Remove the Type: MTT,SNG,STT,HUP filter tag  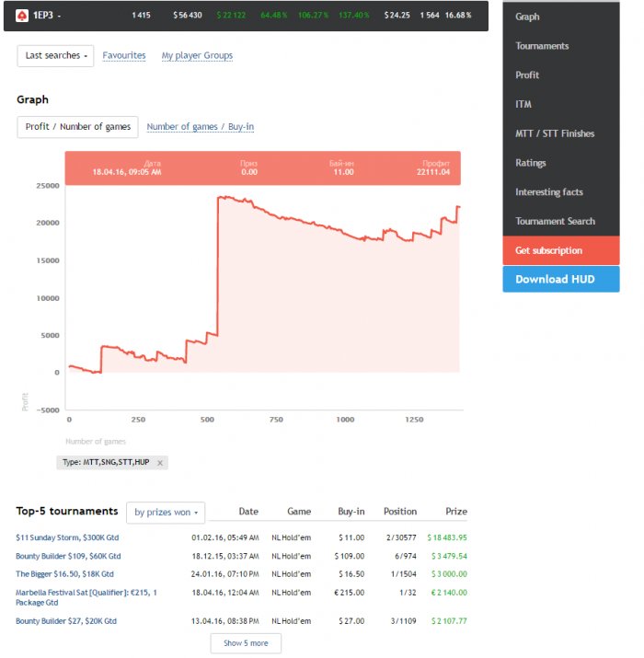coord(160,463)
